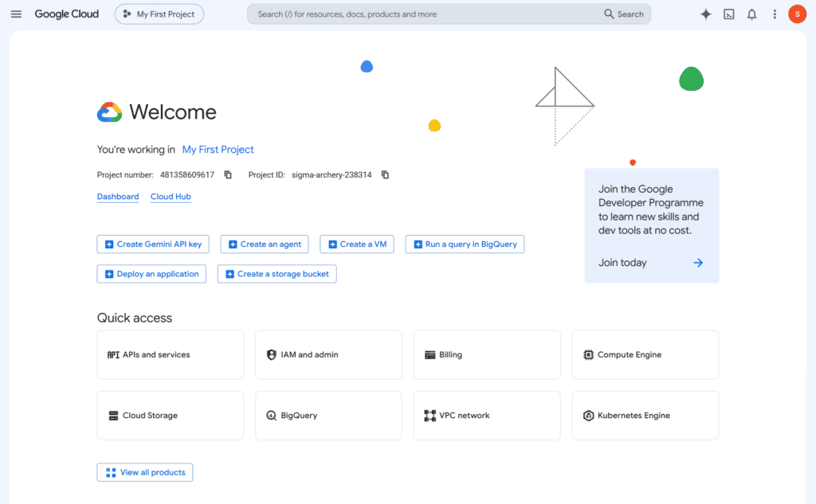The width and height of the screenshot is (816, 504).
Task: Open the Cloud Hub link
Action: [171, 197]
